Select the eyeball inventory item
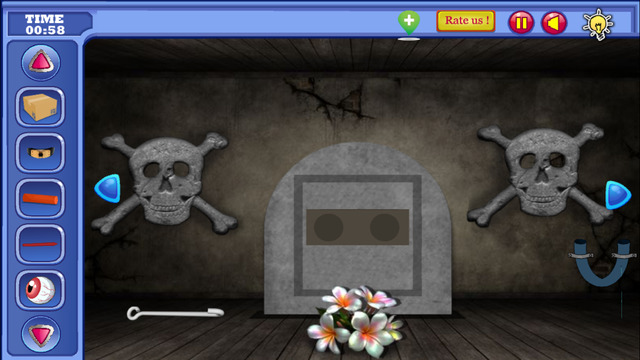The image size is (640, 360). (x=40, y=290)
